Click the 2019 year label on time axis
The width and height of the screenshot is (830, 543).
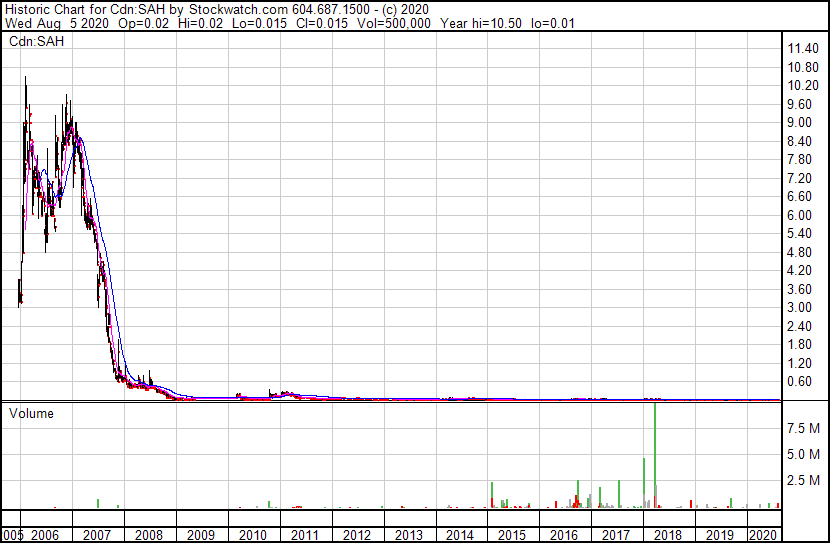(719, 535)
